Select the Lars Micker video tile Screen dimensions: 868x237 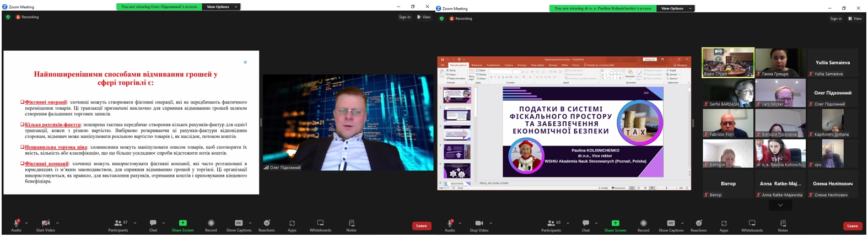coord(780,93)
